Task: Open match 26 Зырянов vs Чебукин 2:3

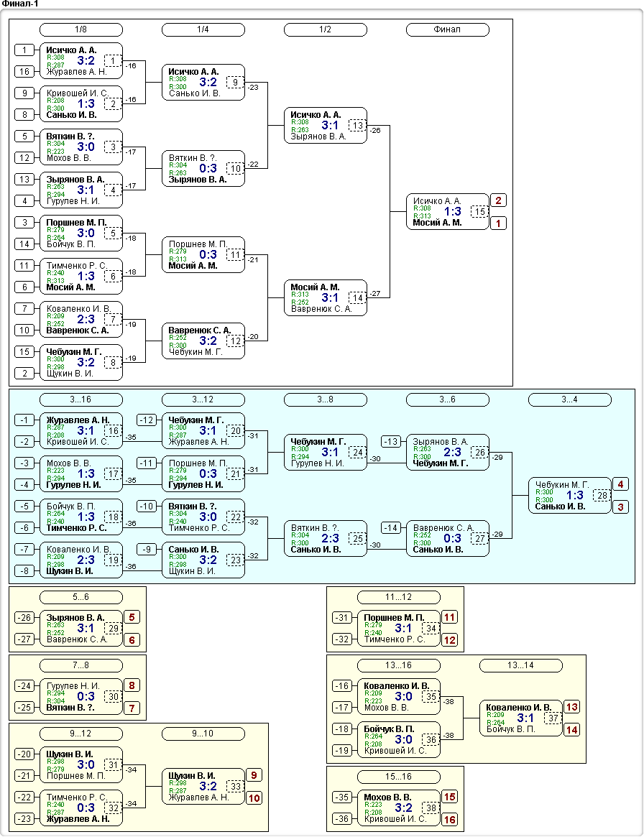Action: point(448,453)
